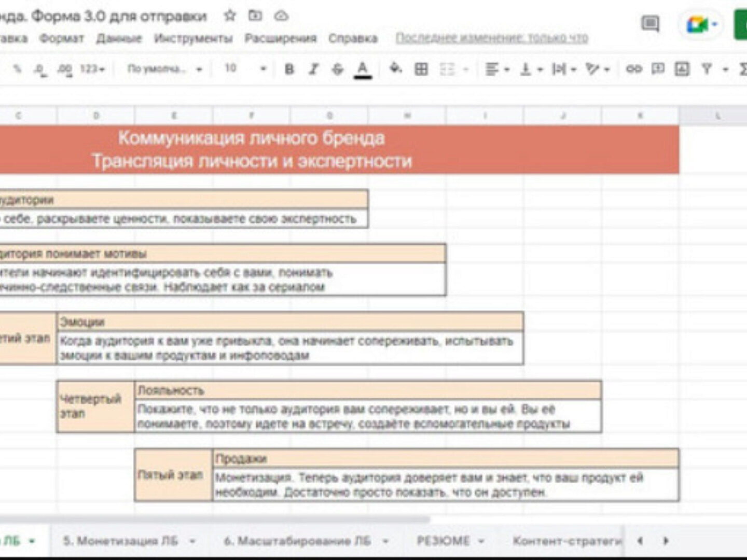Click the 'Последнее изменение' link
The image size is (747, 560).
pos(492,38)
